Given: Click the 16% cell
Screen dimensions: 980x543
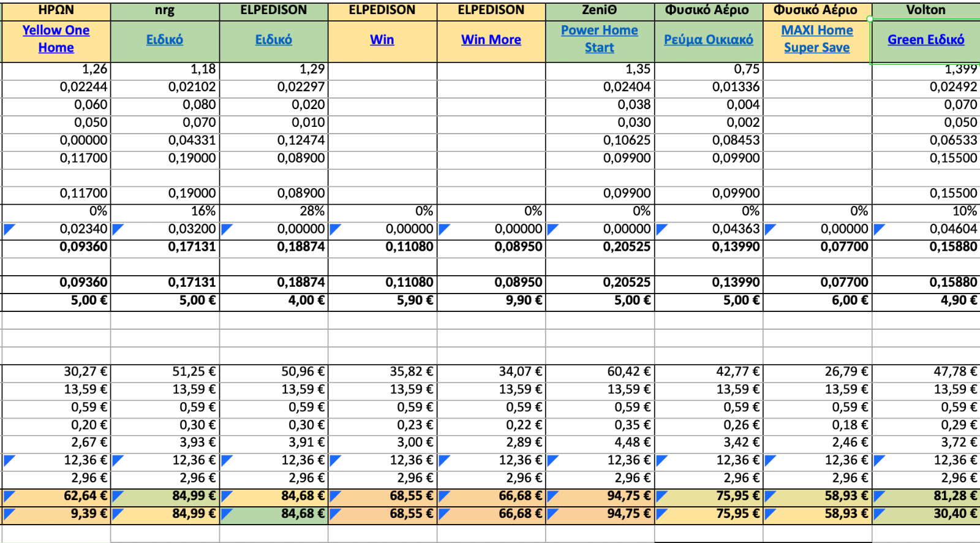Looking at the screenshot, I should click(x=165, y=212).
